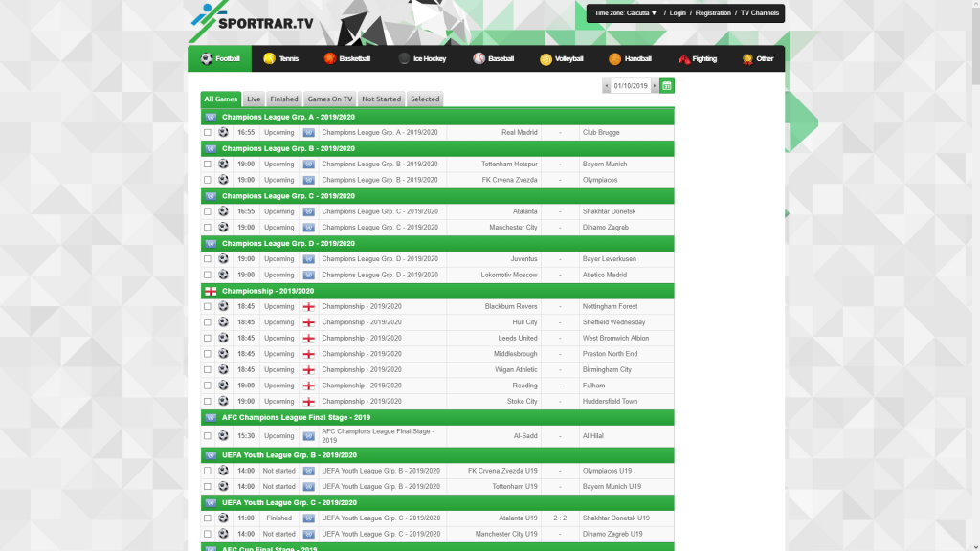This screenshot has width=980, height=551.
Task: Go to next date arrow
Action: [x=655, y=85]
